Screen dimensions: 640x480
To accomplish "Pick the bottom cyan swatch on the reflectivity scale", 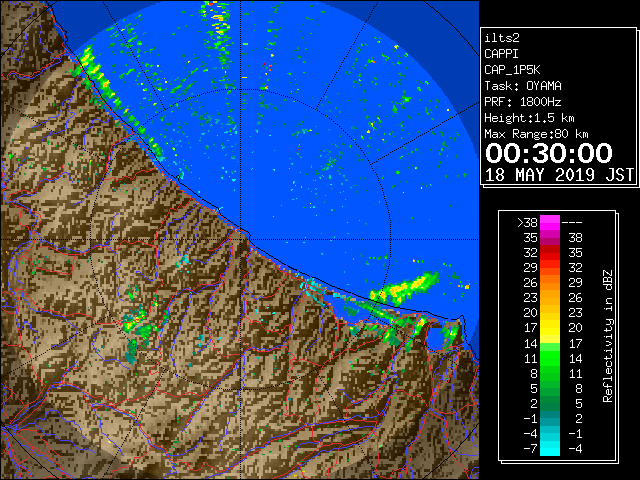I will (x=550, y=448).
